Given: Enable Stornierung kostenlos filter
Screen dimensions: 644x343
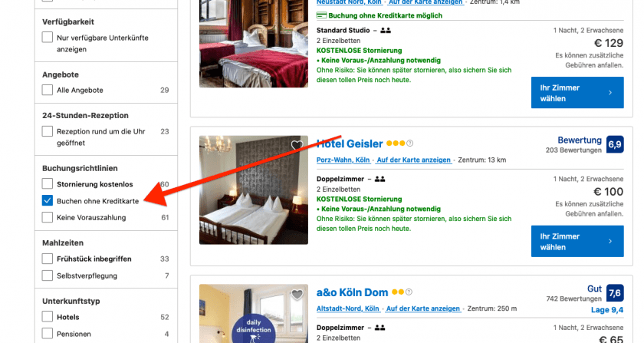Looking at the screenshot, I should tap(48, 184).
